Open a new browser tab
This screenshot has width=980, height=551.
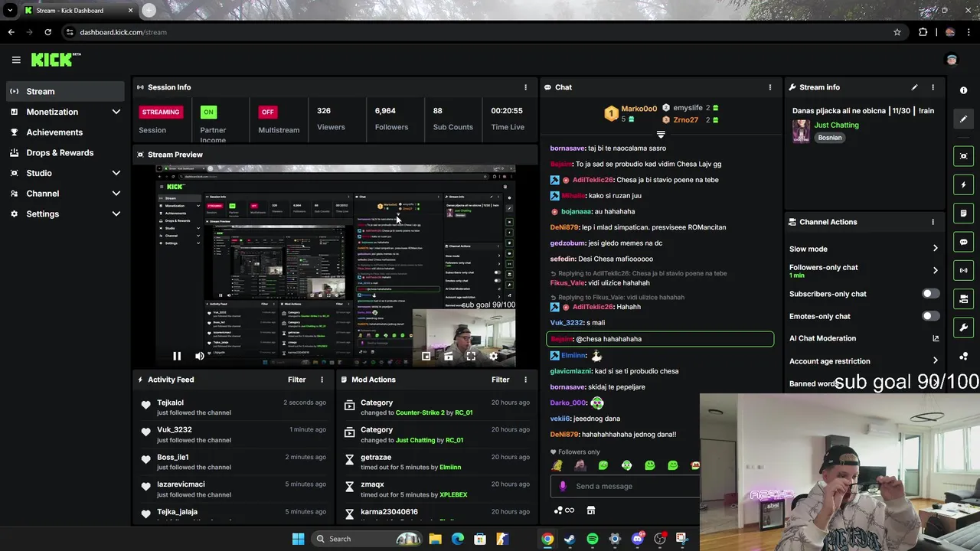(x=149, y=11)
